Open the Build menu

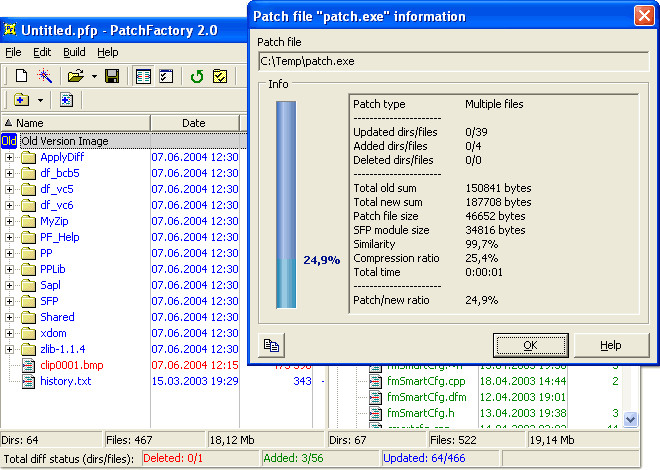pyautogui.click(x=74, y=52)
